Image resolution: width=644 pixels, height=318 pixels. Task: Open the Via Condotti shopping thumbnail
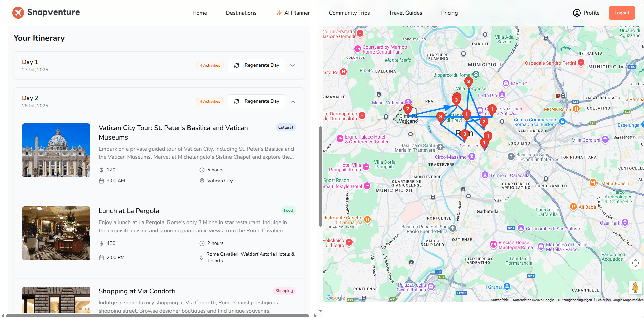(56, 300)
